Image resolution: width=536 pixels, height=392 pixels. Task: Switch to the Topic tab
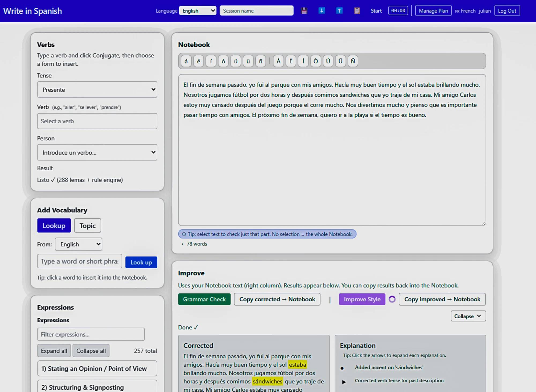[x=87, y=225]
